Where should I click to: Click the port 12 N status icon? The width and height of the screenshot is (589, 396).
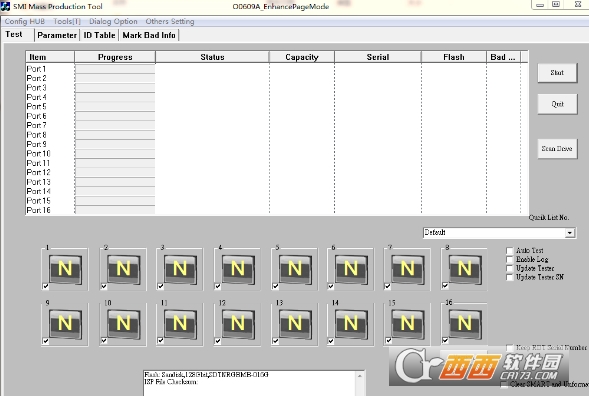(238, 323)
